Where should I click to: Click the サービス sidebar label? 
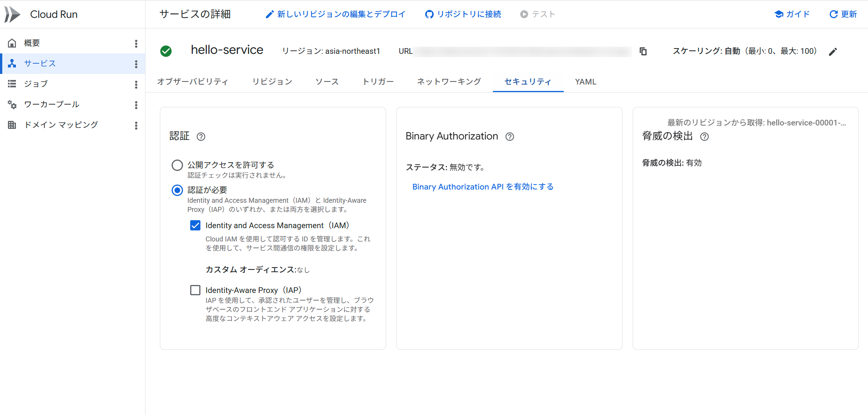pyautogui.click(x=40, y=64)
